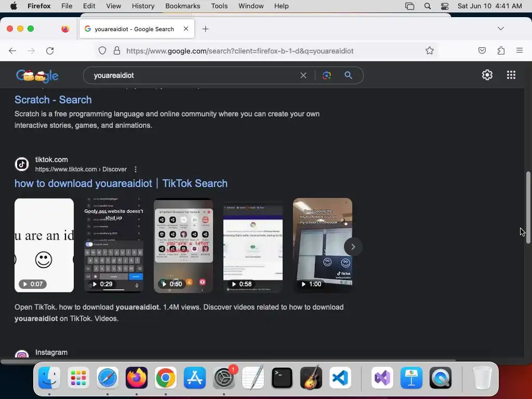Screen dimensions: 532x399
Task: Open Google quick settings gear
Action: (x=487, y=75)
